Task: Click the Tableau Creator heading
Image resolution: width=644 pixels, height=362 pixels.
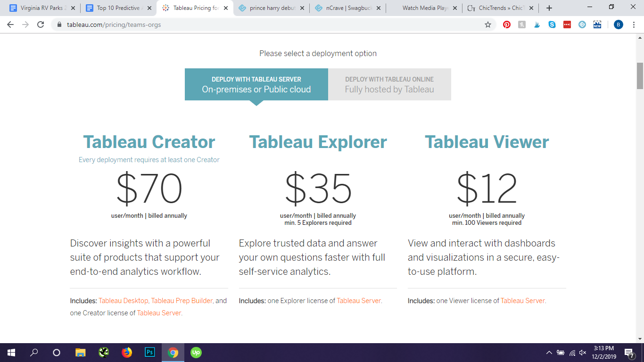Action: 149,142
